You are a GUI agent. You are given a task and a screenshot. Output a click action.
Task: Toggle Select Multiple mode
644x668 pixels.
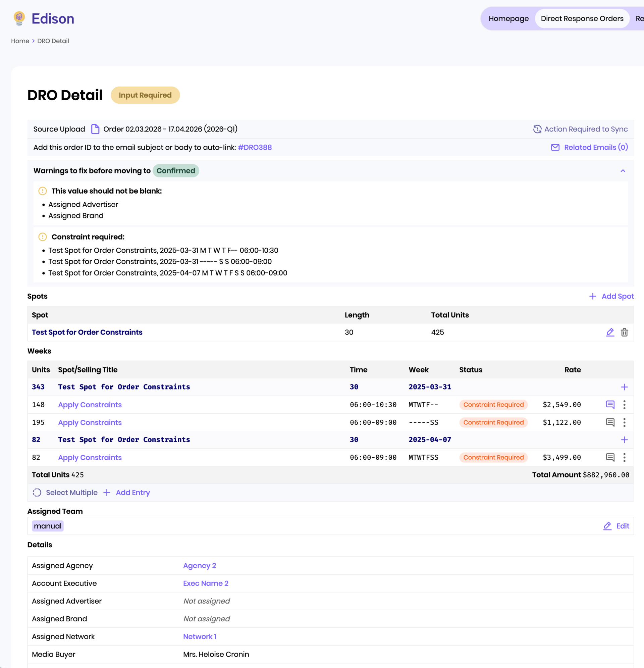click(65, 493)
